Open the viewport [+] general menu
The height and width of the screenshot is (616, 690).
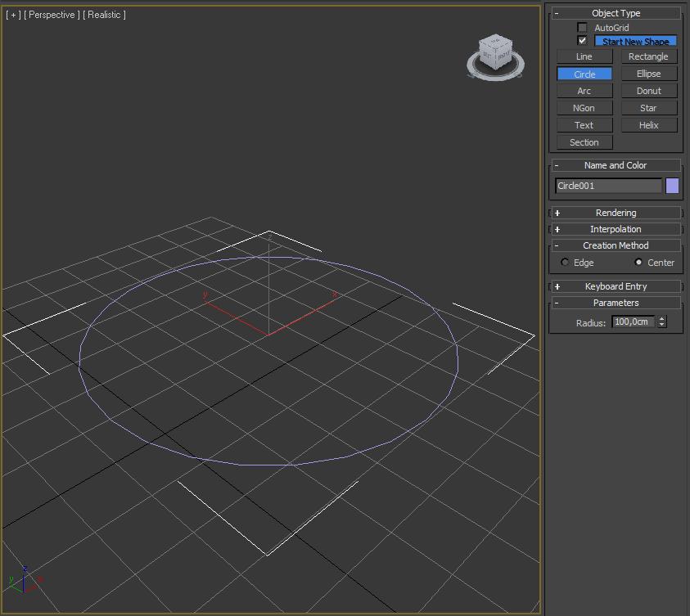13,15
